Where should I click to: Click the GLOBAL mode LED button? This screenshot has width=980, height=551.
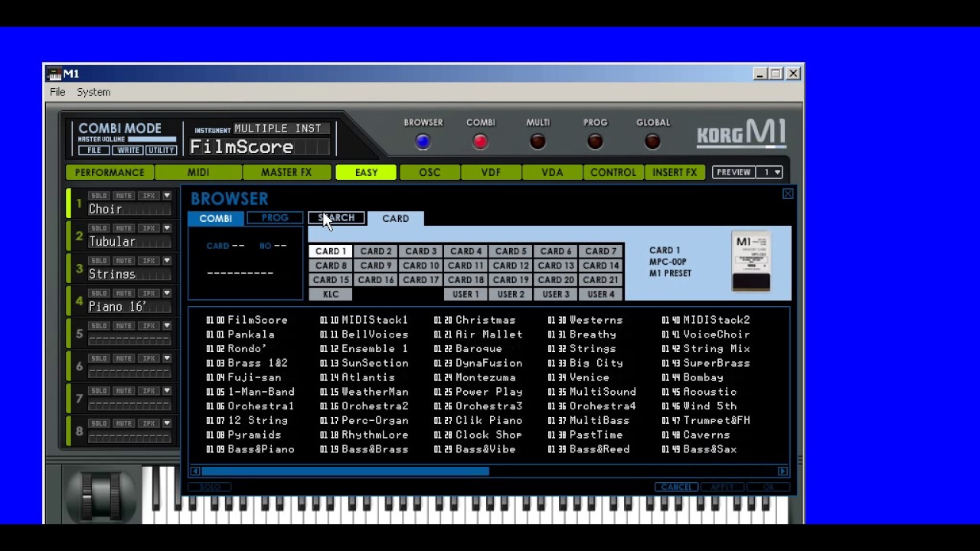[652, 142]
